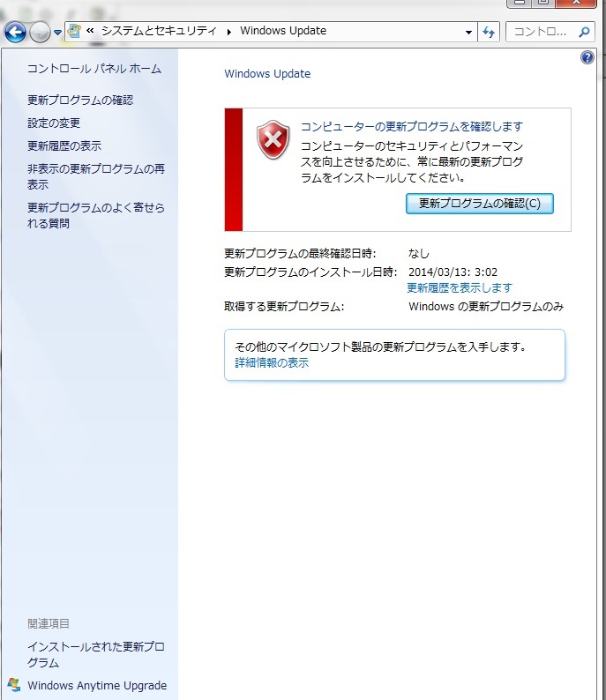Screen dimensions: 606x700
Task: Click the red shield error icon
Action: (x=273, y=141)
